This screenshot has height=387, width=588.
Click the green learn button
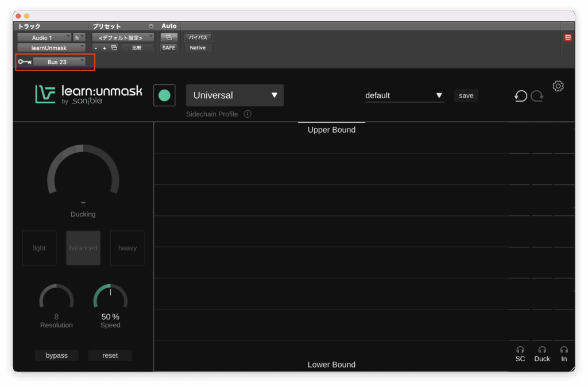[x=164, y=95]
